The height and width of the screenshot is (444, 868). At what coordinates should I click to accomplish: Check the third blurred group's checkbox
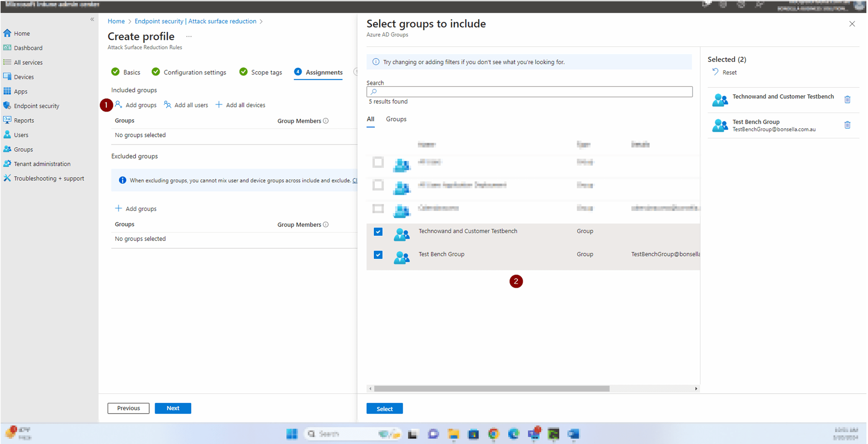click(378, 208)
